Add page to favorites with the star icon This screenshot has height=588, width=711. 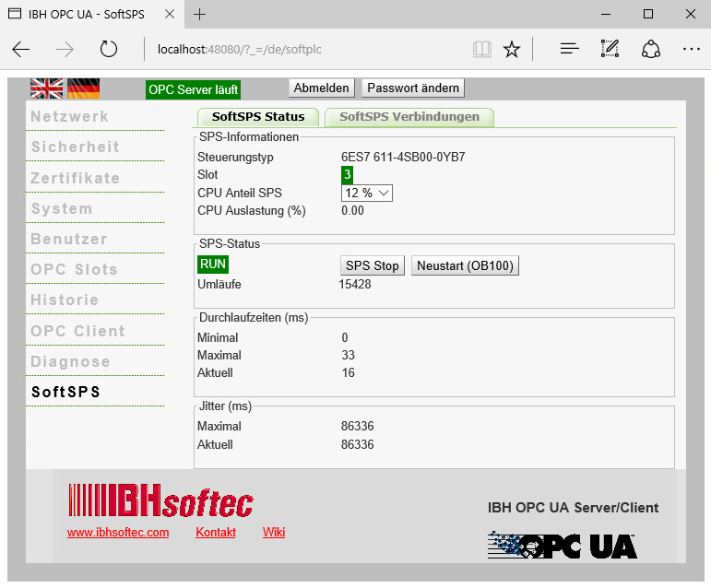[512, 49]
